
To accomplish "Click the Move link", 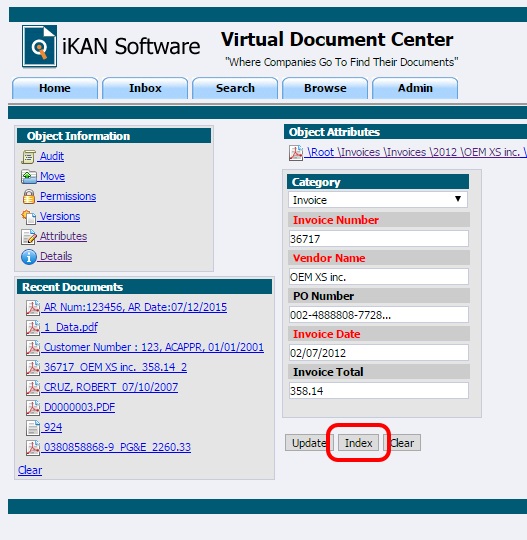I will pos(52,176).
